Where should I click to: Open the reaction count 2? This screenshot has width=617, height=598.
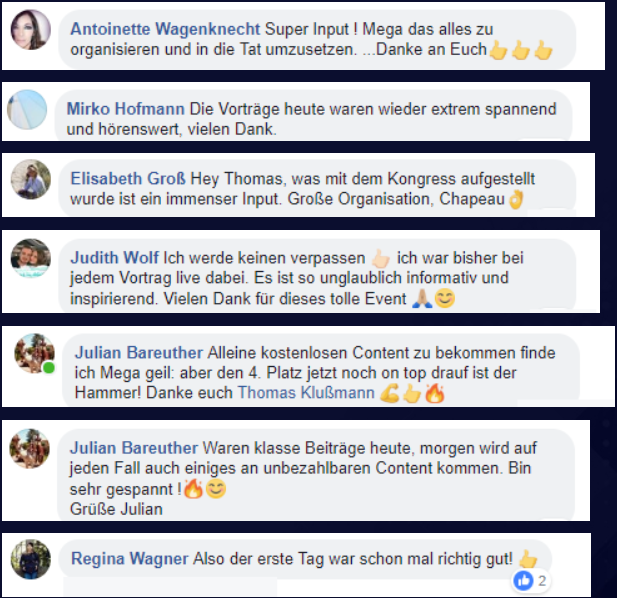(x=542, y=581)
